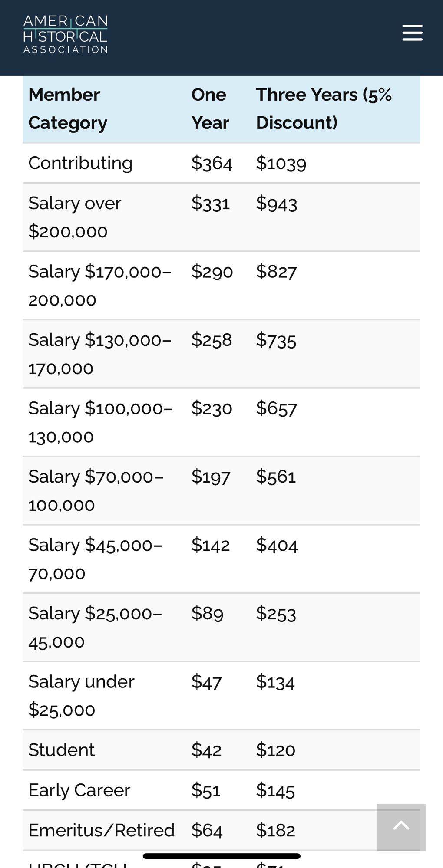
Task: Tap the $290 one-year price
Action: [212, 272]
